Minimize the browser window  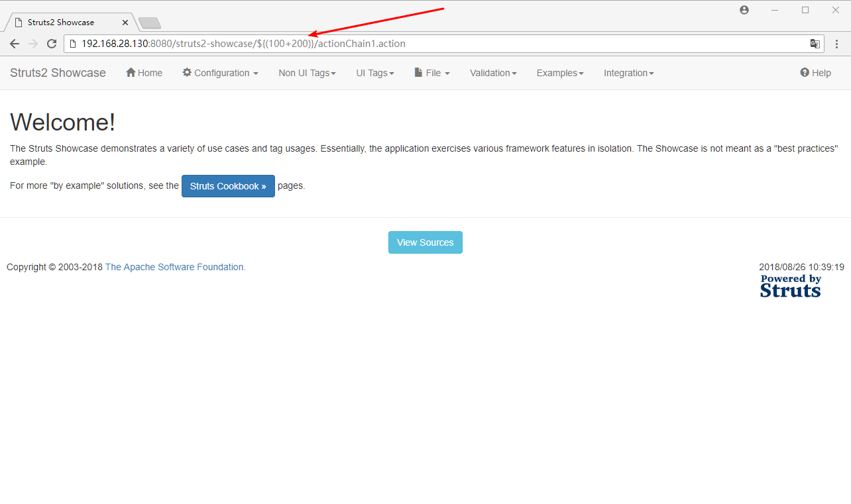(x=775, y=10)
